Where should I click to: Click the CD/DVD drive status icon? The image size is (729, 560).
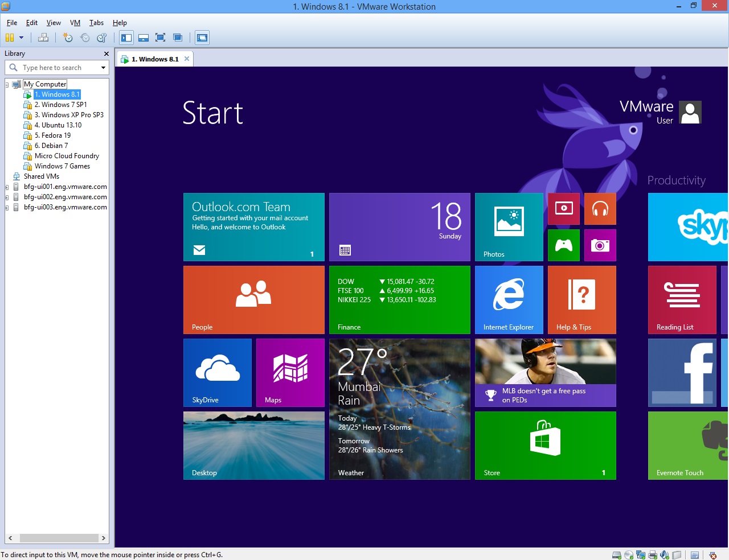click(628, 555)
